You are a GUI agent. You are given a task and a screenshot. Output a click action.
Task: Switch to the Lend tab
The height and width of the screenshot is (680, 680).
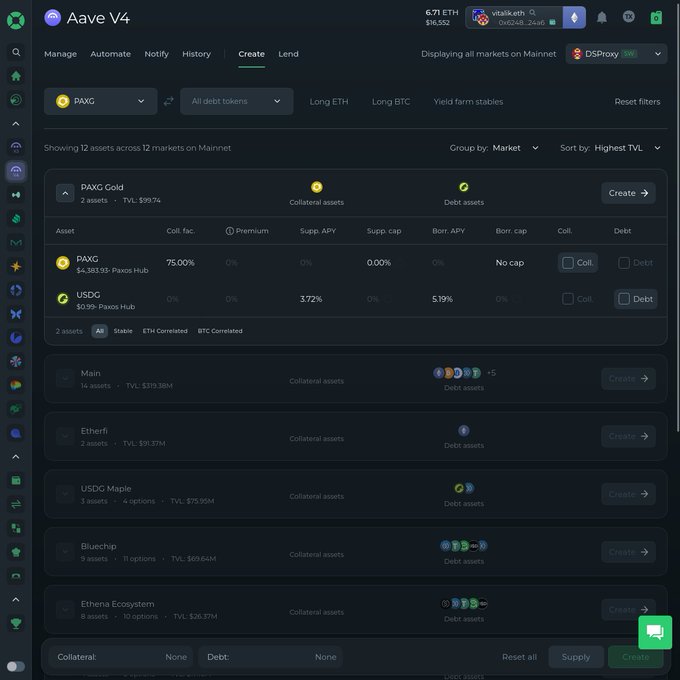tap(288, 54)
